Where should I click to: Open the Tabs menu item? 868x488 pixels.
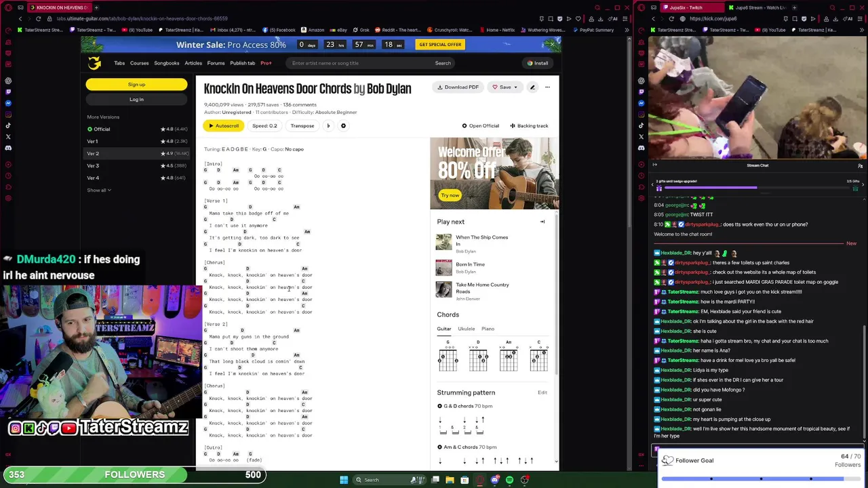coord(119,63)
